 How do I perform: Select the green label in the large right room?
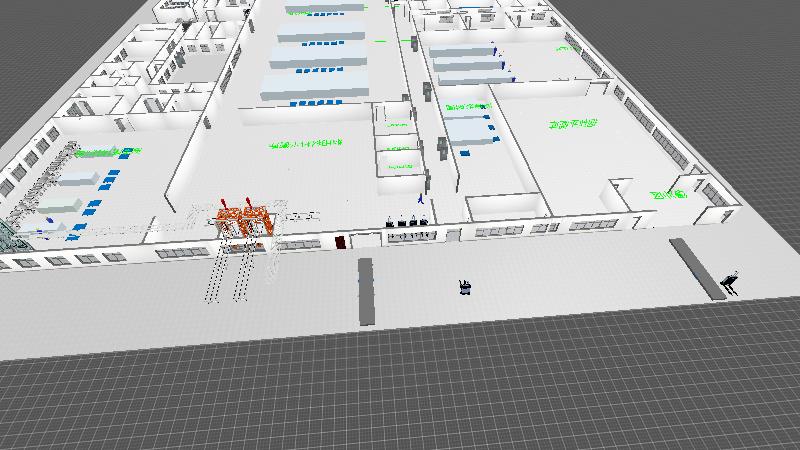point(572,124)
